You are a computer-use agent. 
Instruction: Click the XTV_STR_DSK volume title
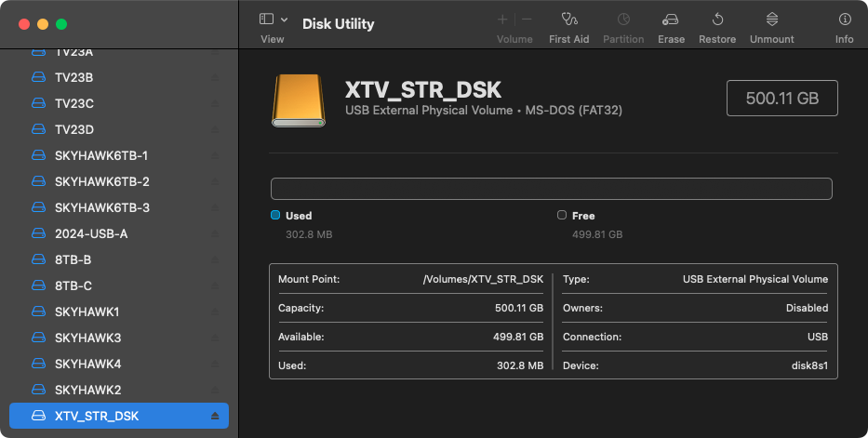coord(423,89)
